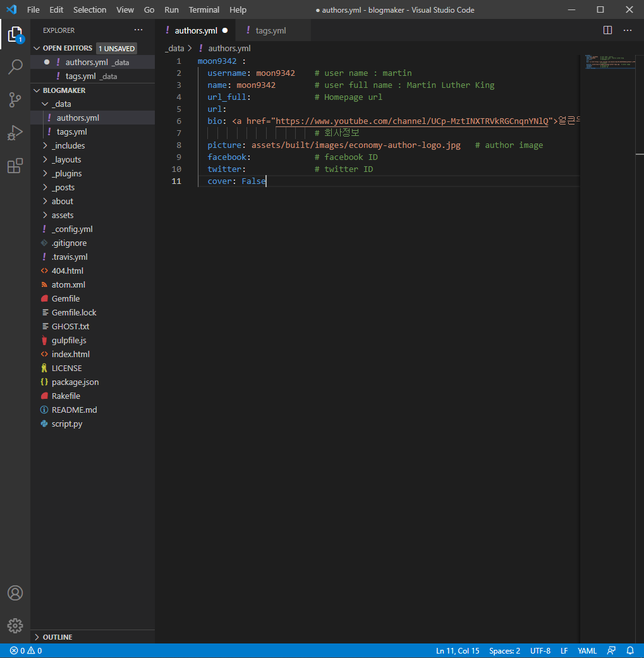Open package.json file
The width and height of the screenshot is (644, 658).
(x=93, y=382)
